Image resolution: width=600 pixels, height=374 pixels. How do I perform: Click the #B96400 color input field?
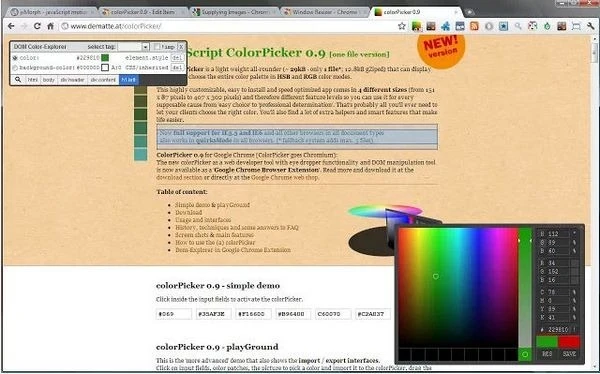[x=293, y=314]
